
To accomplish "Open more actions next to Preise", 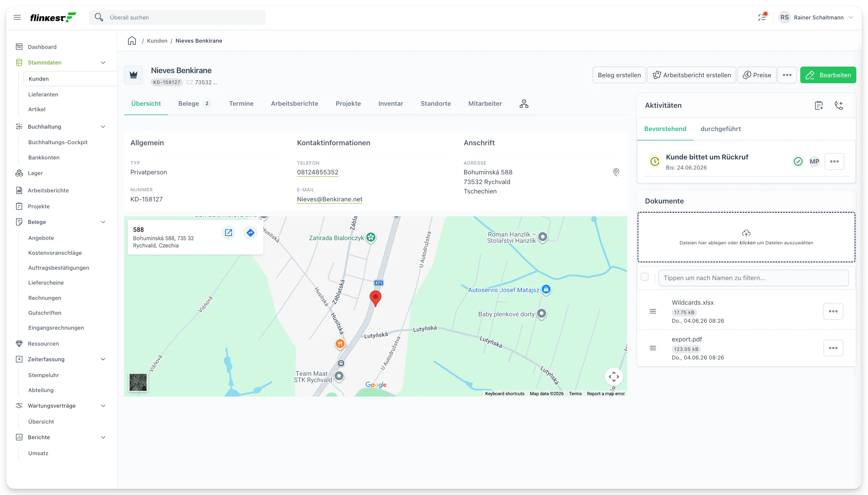I will [787, 75].
